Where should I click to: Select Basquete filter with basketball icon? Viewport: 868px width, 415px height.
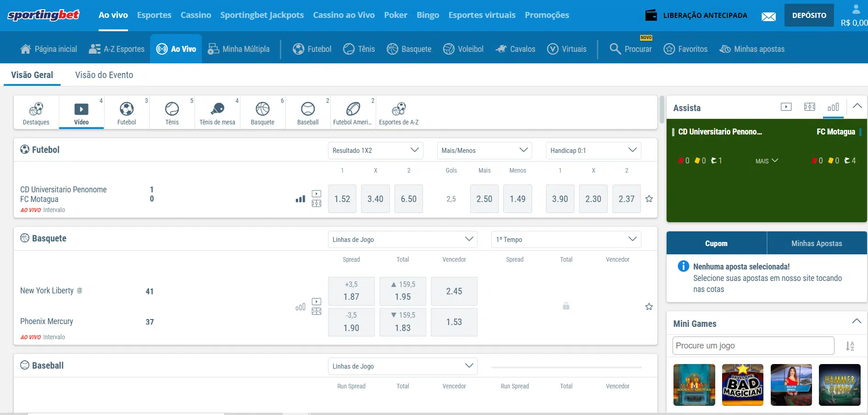click(262, 113)
